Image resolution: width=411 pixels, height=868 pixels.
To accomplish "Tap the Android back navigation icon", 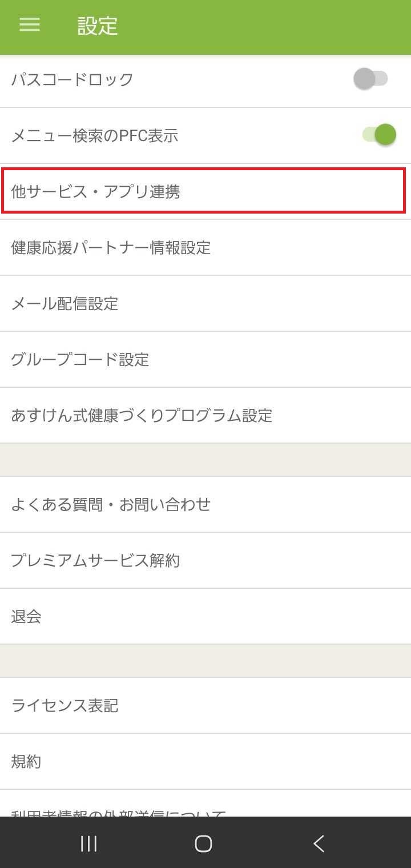I will click(319, 843).
